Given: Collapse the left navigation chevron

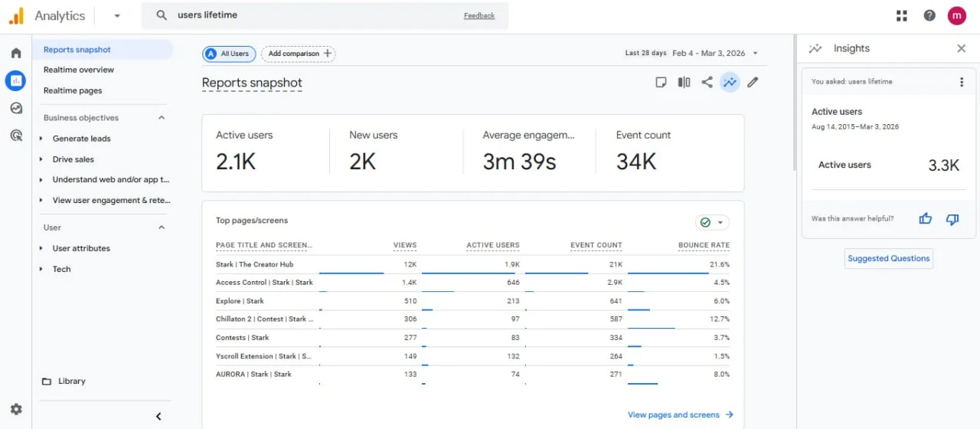Looking at the screenshot, I should pos(158,417).
